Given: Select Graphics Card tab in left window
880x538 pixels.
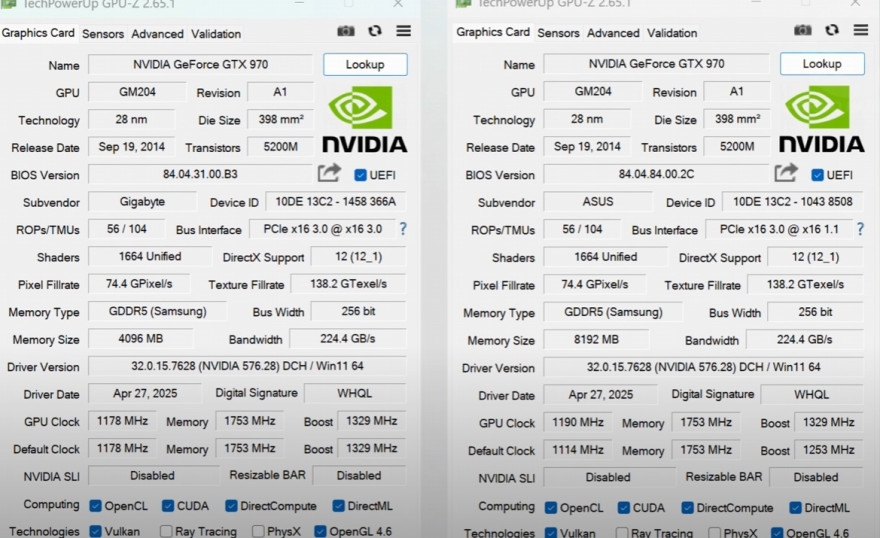Looking at the screenshot, I should click(38, 33).
